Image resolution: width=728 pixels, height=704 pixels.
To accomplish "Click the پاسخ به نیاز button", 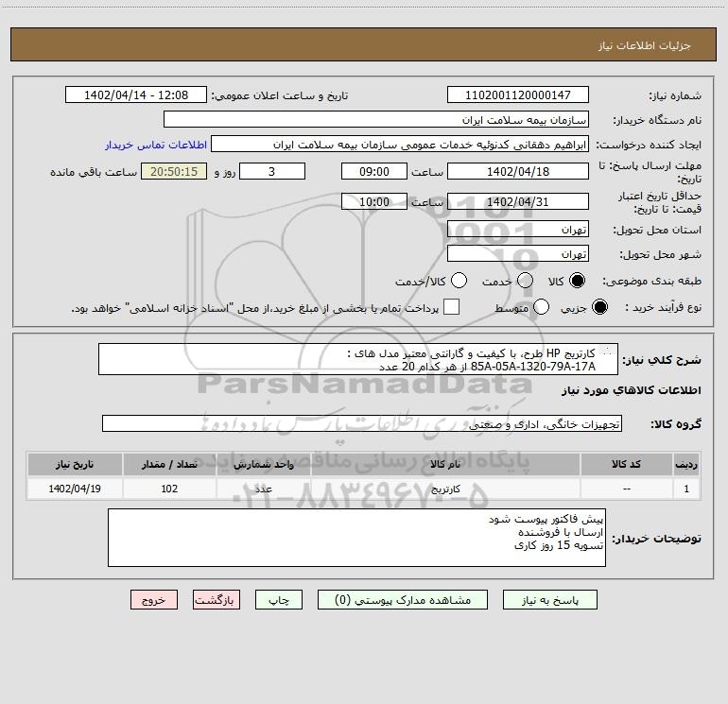I will tap(550, 600).
